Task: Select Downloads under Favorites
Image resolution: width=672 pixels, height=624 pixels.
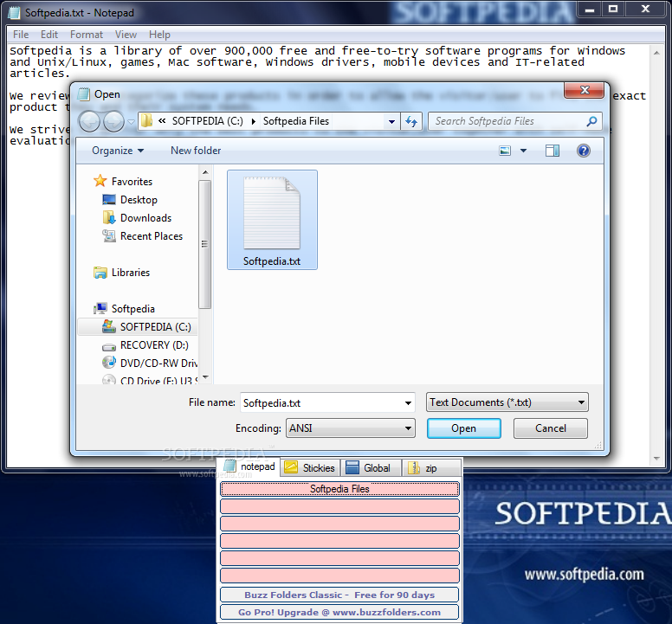Action: (x=145, y=218)
